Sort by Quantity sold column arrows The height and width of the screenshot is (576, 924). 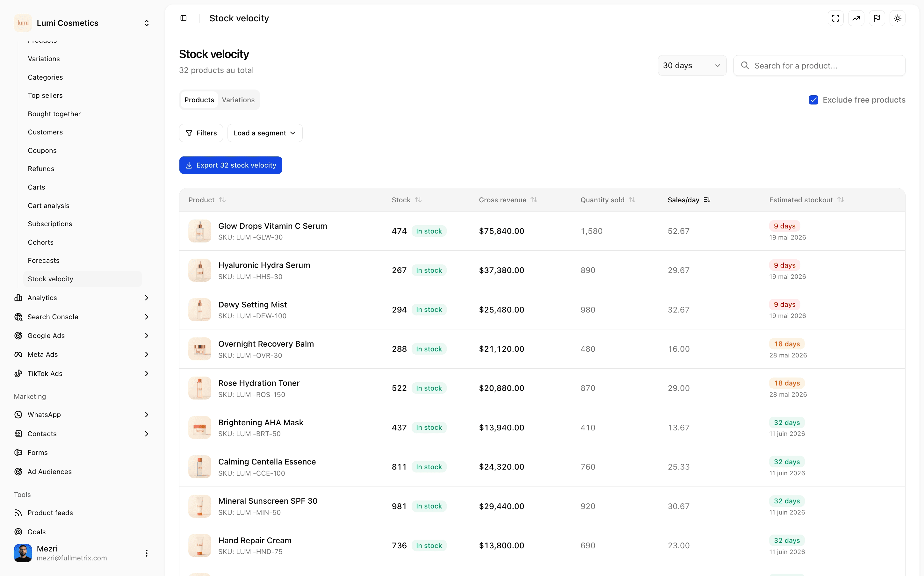click(x=632, y=200)
